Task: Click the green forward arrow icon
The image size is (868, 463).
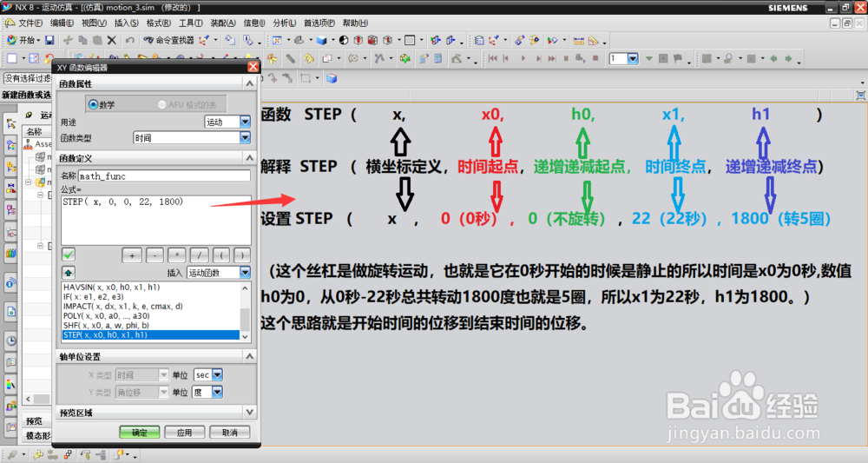Action: (x=788, y=58)
